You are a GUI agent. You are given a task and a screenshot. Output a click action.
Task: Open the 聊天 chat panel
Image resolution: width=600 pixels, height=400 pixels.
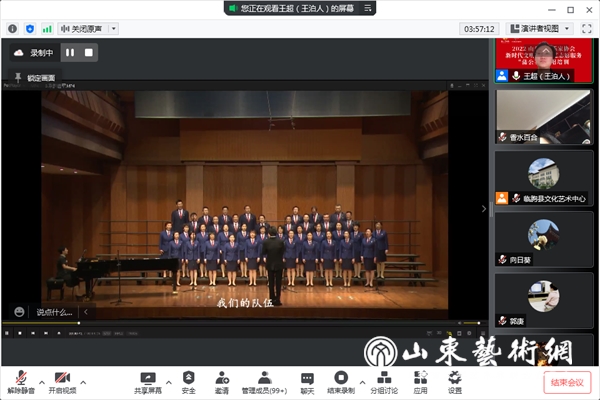coord(307,382)
